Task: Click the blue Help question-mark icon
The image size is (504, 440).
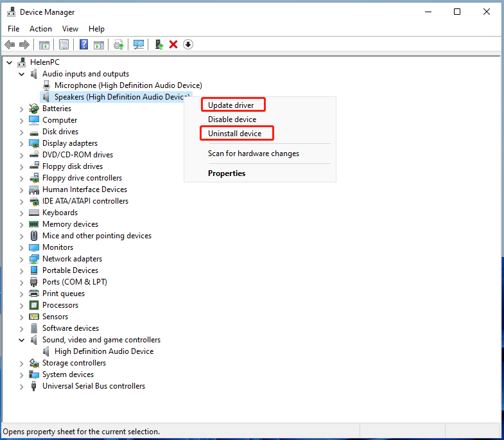Action: 83,44
